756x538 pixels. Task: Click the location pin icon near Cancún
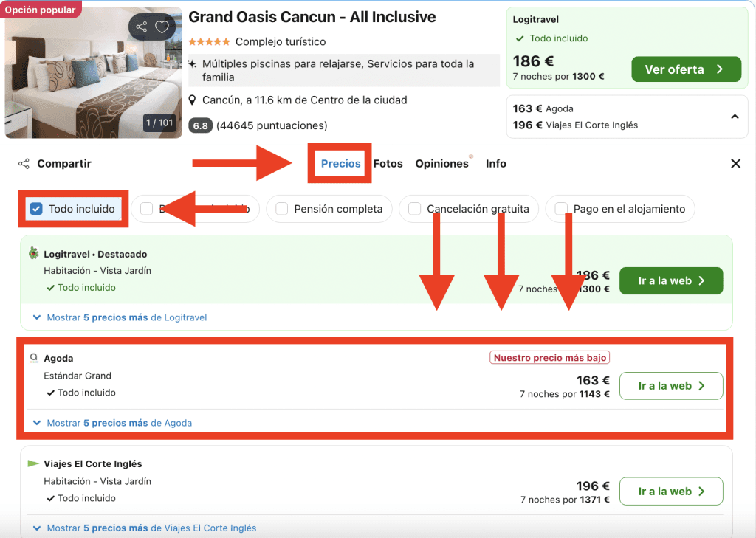pos(193,100)
